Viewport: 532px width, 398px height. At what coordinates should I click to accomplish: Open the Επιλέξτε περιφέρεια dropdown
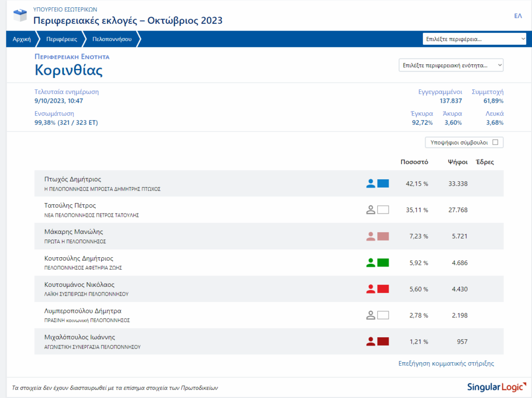point(475,39)
